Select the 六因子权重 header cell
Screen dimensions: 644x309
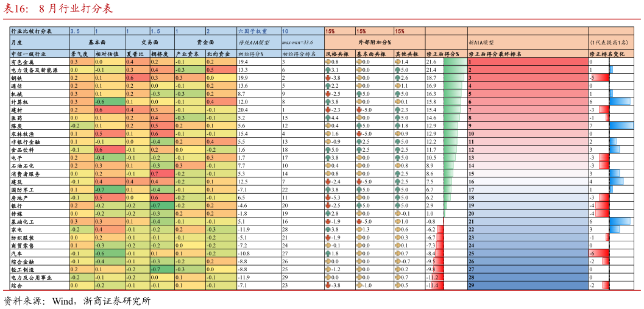point(258,30)
